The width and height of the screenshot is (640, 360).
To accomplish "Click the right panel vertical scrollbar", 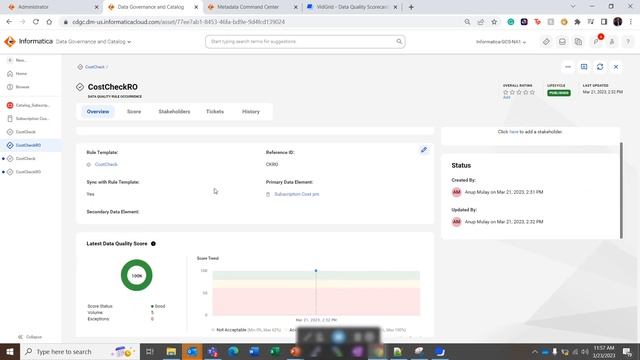I will (621, 190).
